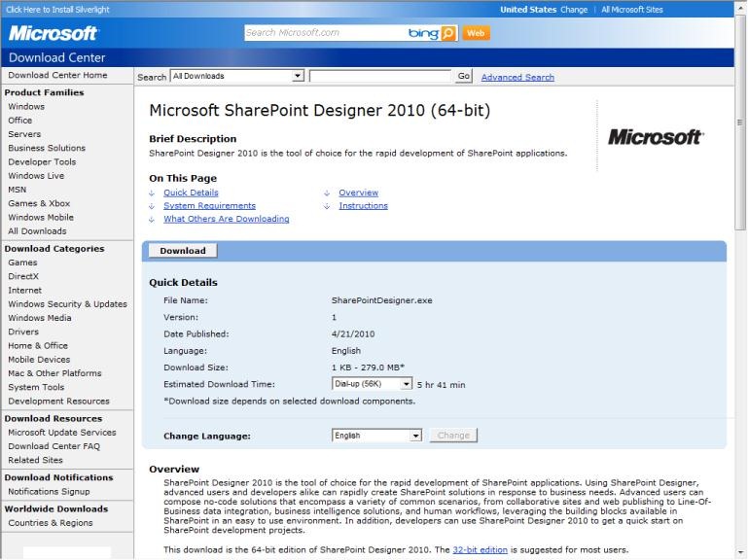
Task: Open the Advanced Search link
Action: coord(517,77)
